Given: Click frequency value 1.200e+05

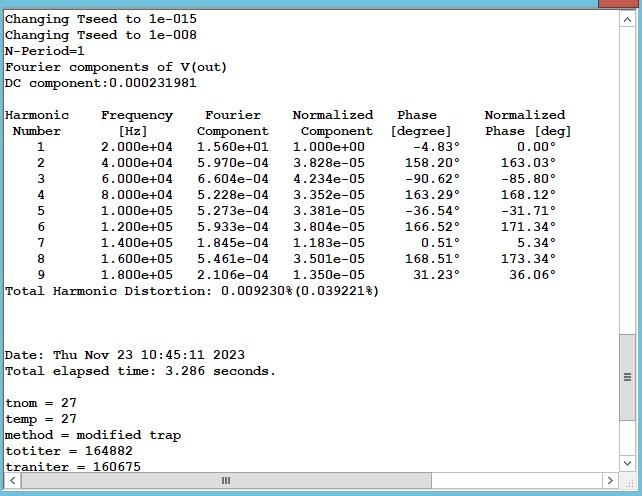Looking at the screenshot, I should point(137,226).
